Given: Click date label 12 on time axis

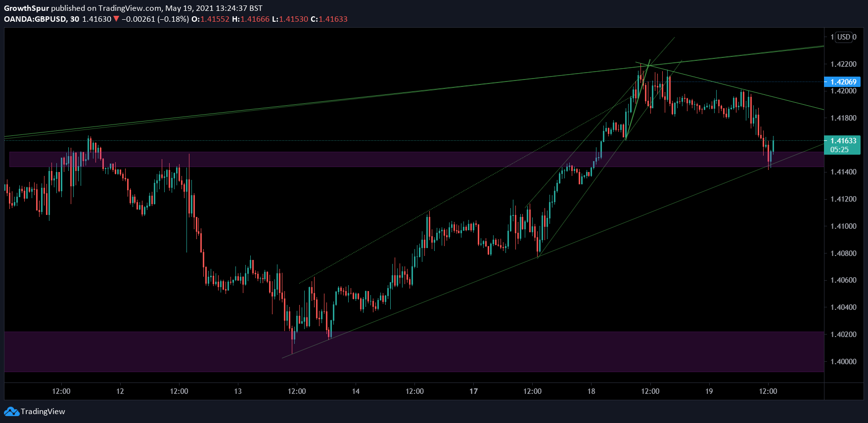Looking at the screenshot, I should (120, 391).
